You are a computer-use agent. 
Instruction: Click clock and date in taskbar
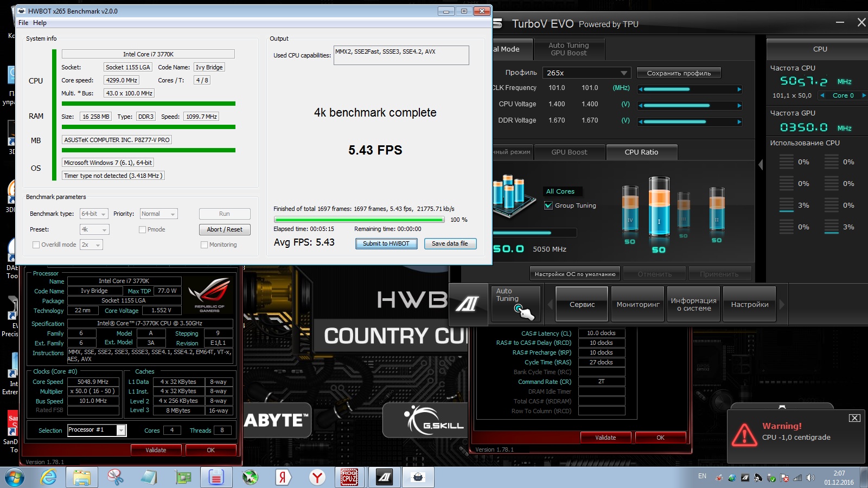839,478
